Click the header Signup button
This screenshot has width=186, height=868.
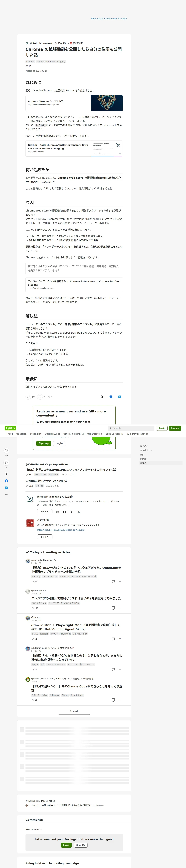[175, 428]
